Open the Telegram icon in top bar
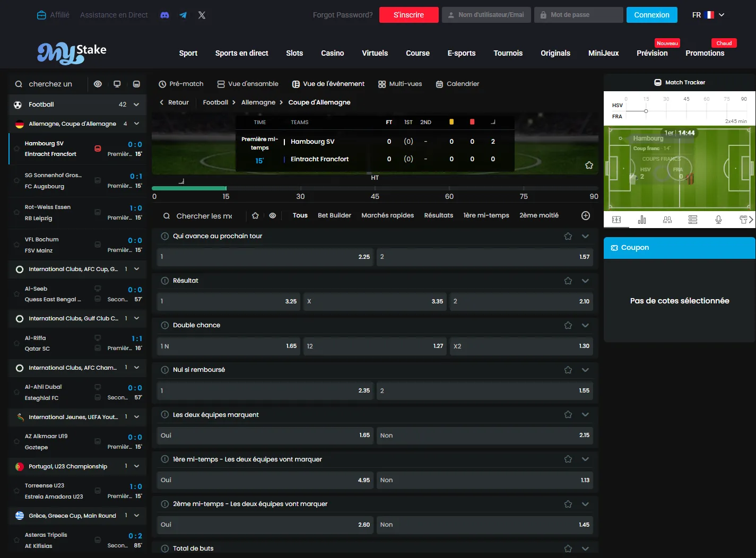Image resolution: width=756 pixels, height=558 pixels. [x=183, y=15]
